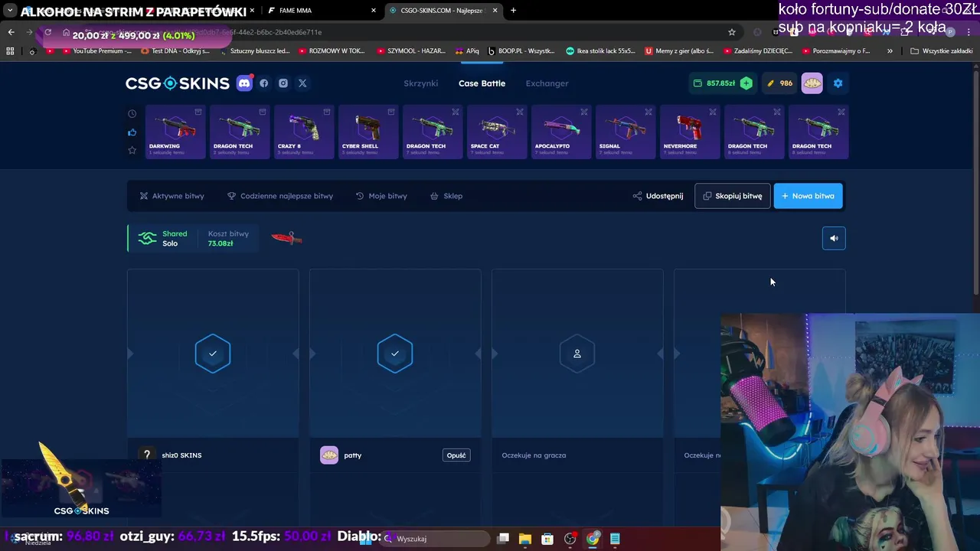The height and width of the screenshot is (551, 980).
Task: Click the ready checkmark hexagon above shiz0 SKINS
Action: click(x=213, y=354)
